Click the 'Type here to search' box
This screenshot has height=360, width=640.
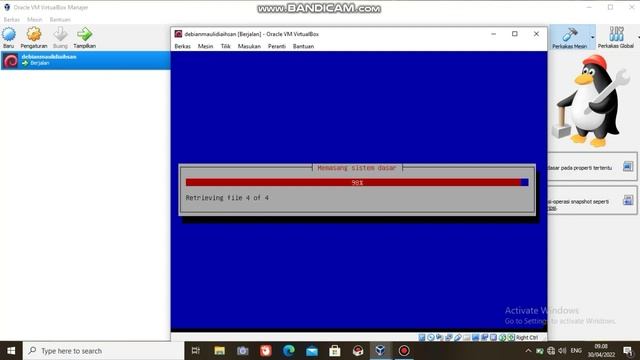point(104,351)
